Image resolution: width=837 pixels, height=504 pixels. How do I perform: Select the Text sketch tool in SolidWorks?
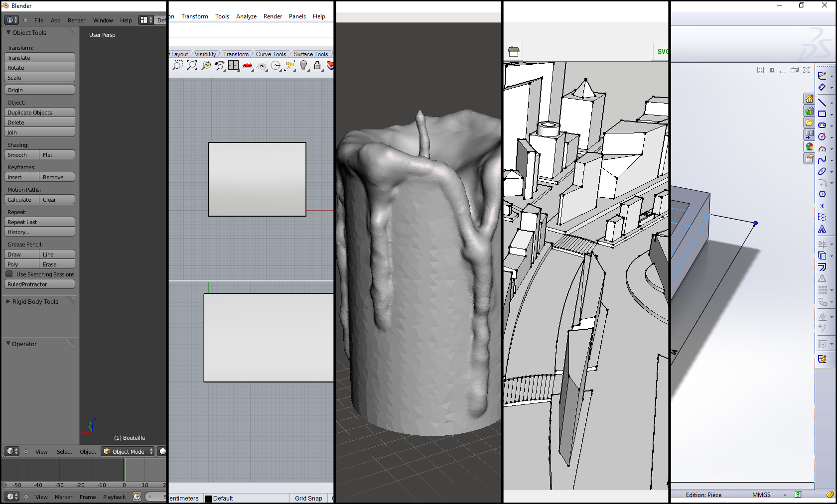tap(822, 229)
